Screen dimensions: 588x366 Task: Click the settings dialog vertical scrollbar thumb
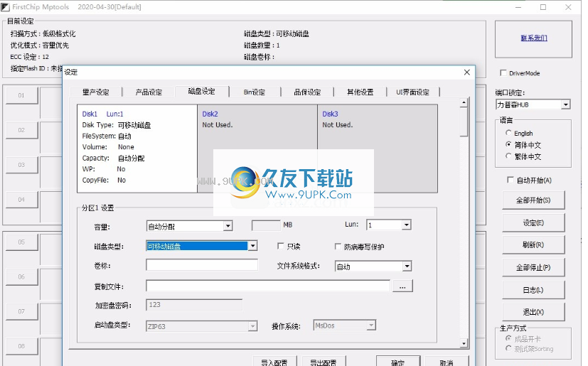464,122
